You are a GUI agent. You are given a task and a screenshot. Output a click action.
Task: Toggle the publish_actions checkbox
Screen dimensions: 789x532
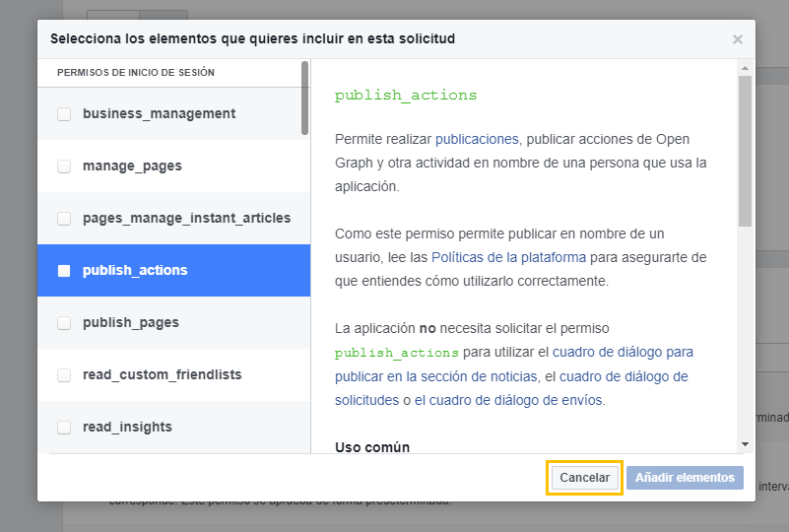point(64,271)
